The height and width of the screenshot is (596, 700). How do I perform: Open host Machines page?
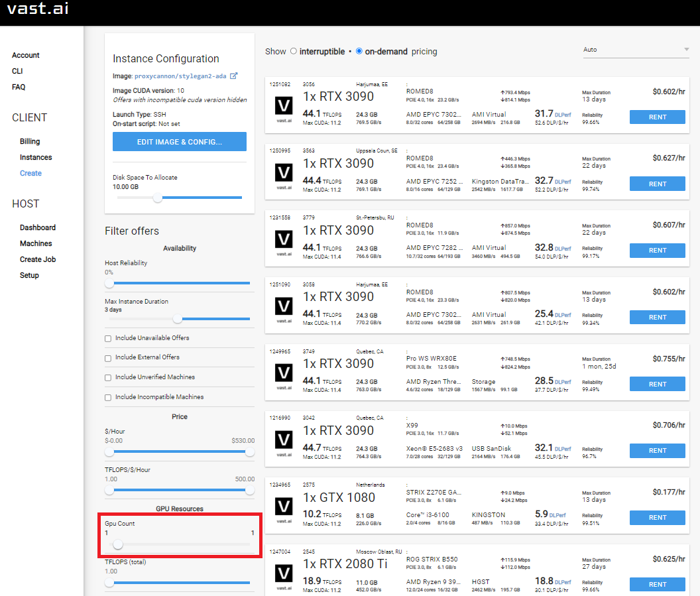(x=36, y=243)
